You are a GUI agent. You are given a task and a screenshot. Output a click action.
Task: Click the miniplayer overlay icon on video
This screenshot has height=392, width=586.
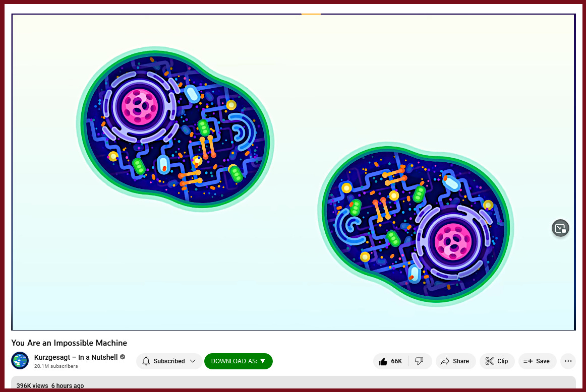pyautogui.click(x=560, y=228)
